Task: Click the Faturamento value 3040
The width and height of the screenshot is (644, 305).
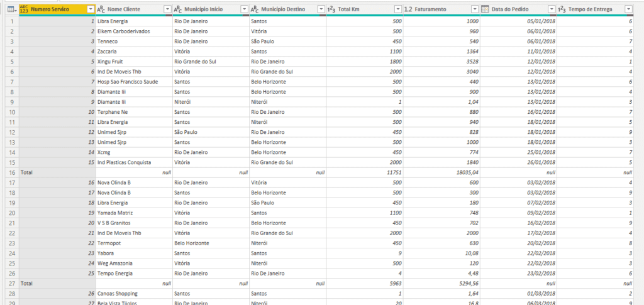Action: [441, 72]
